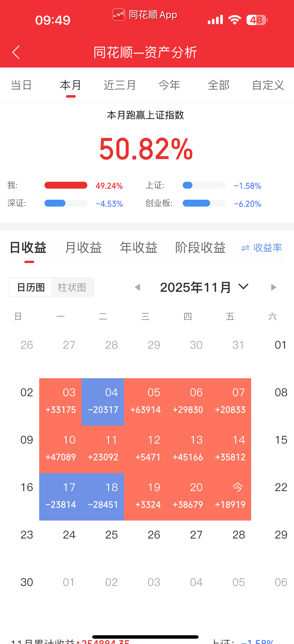Viewport: 294px width, 644px height.
Task: Select 日历图 view
Action: click(x=31, y=287)
